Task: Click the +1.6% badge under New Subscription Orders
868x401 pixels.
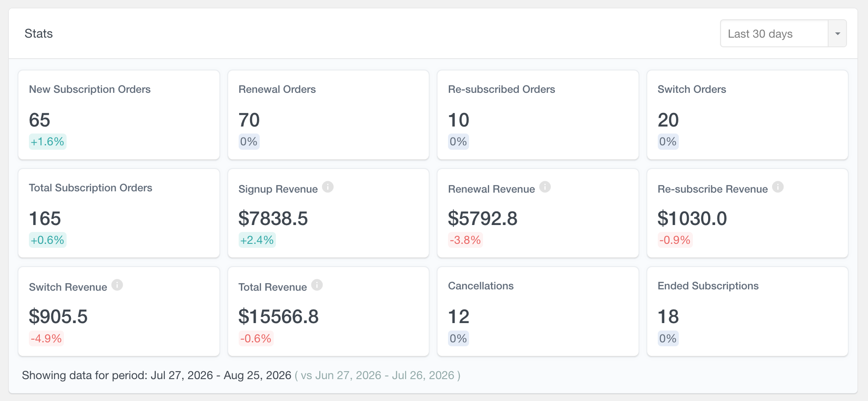Action: pyautogui.click(x=47, y=141)
